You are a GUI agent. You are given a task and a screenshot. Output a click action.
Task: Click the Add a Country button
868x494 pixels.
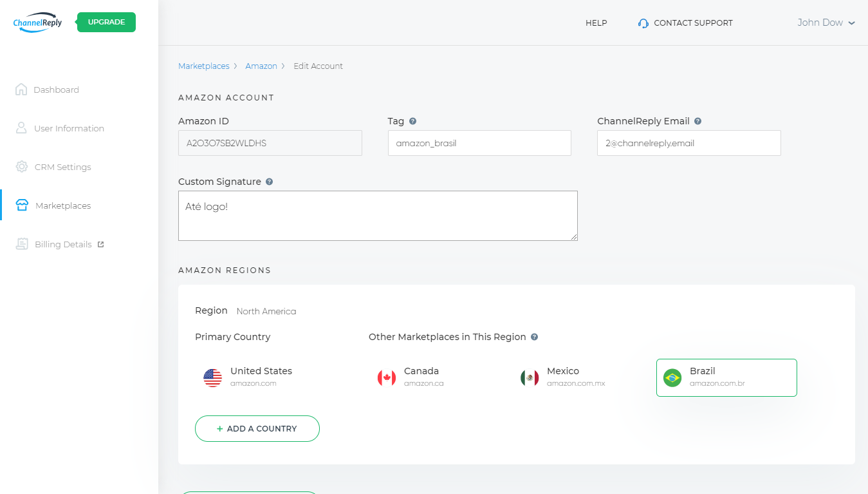point(257,428)
